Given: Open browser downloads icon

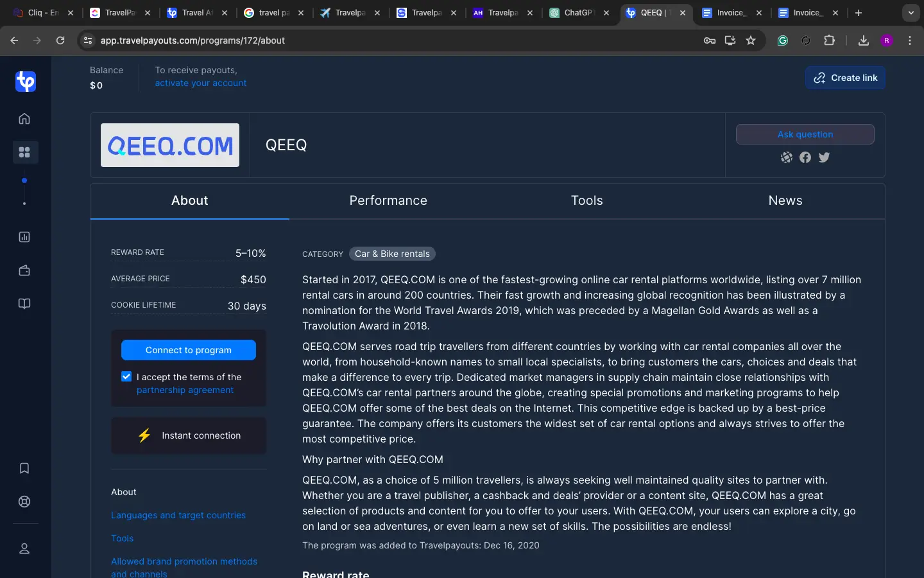Looking at the screenshot, I should (x=864, y=40).
